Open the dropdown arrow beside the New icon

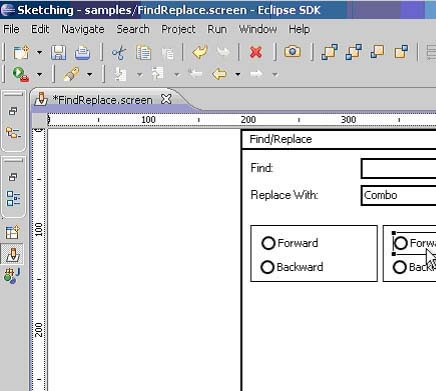coord(39,53)
